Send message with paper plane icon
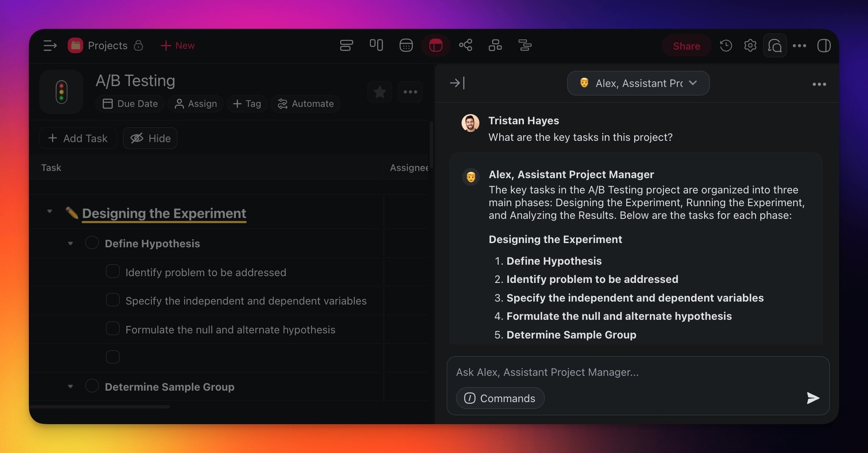 tap(812, 398)
